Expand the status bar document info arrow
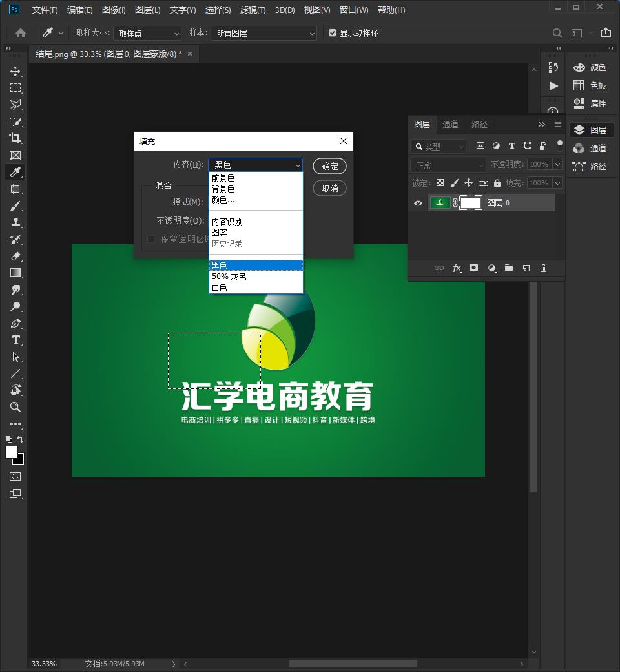 (x=174, y=664)
